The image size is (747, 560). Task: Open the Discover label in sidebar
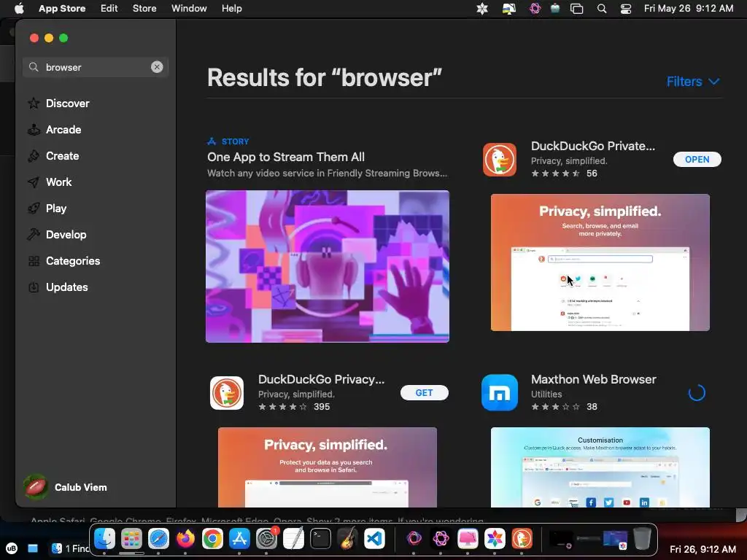coord(68,104)
